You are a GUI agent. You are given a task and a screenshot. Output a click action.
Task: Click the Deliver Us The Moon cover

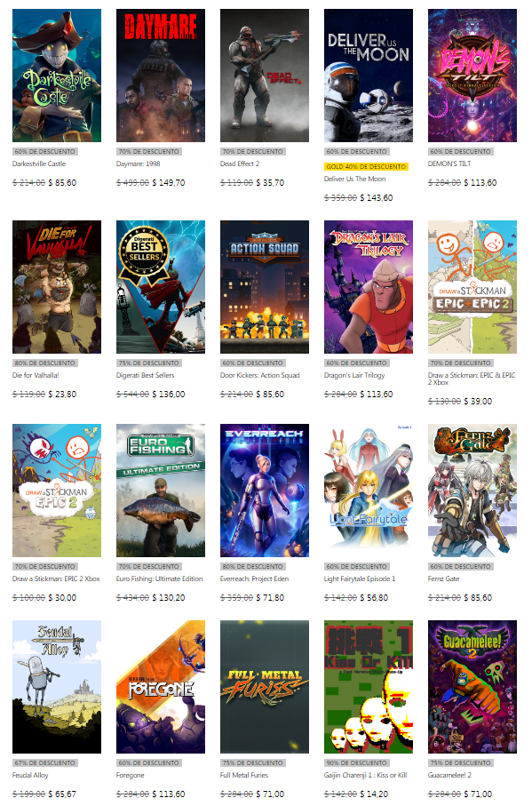coord(369,75)
